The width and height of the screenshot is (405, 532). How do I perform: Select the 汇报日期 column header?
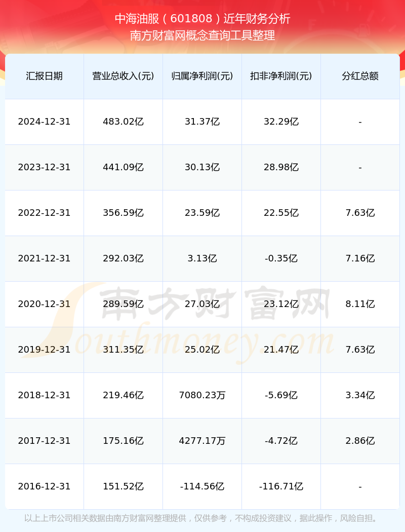click(45, 76)
